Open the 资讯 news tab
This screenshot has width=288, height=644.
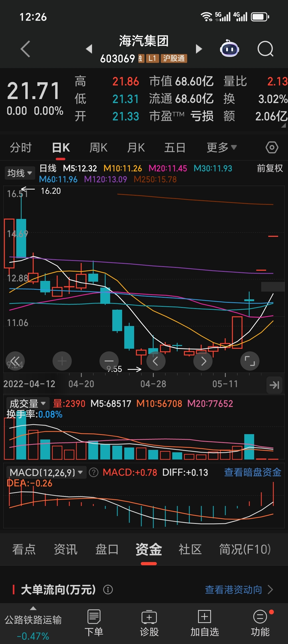pos(66,549)
